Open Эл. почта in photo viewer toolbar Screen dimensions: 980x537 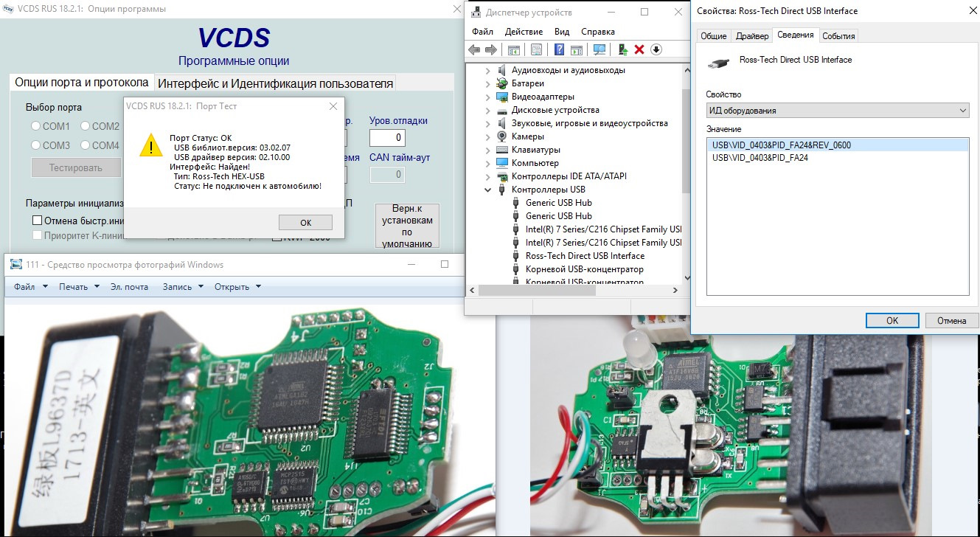(x=129, y=287)
